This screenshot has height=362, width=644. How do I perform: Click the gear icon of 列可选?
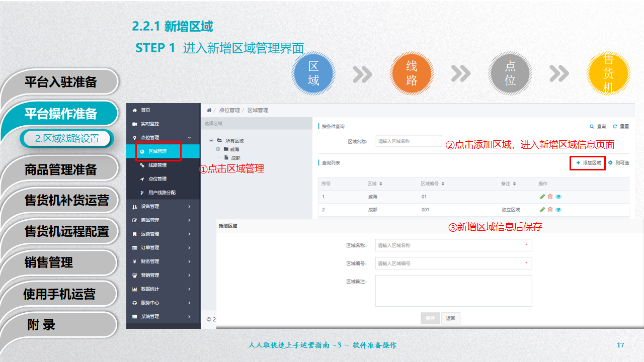click(x=610, y=163)
